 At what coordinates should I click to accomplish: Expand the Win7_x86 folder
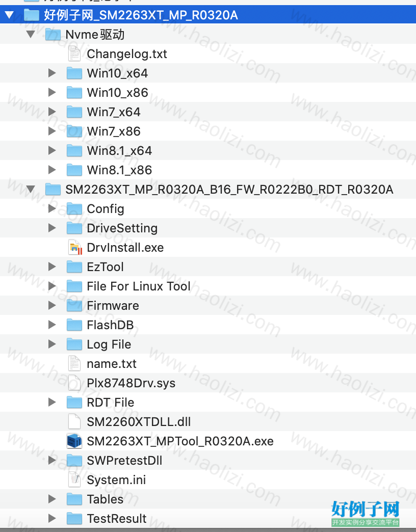point(52,131)
